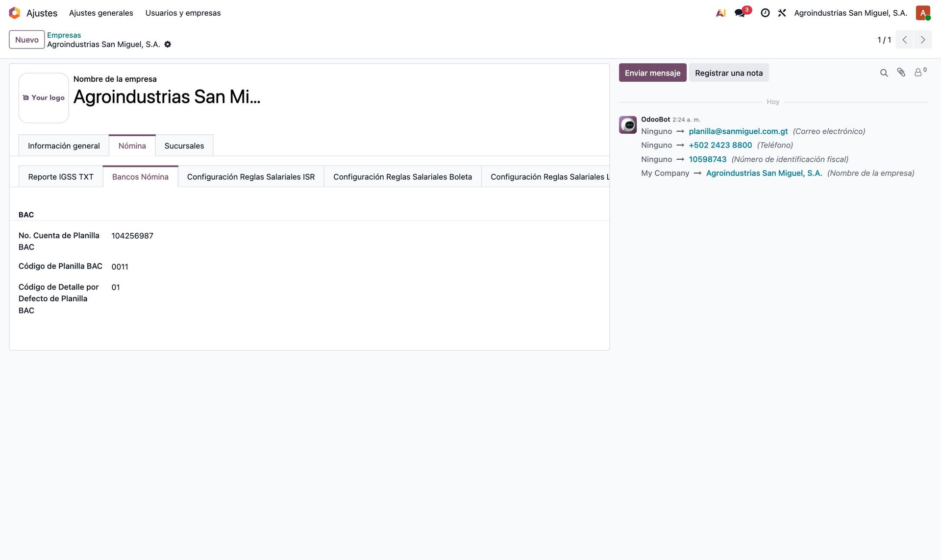Click the Ajustes app title
The height and width of the screenshot is (560, 941).
[x=42, y=13]
